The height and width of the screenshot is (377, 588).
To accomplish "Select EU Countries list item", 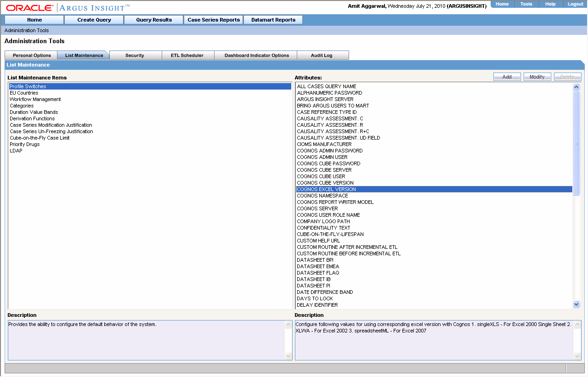I will tap(150, 93).
